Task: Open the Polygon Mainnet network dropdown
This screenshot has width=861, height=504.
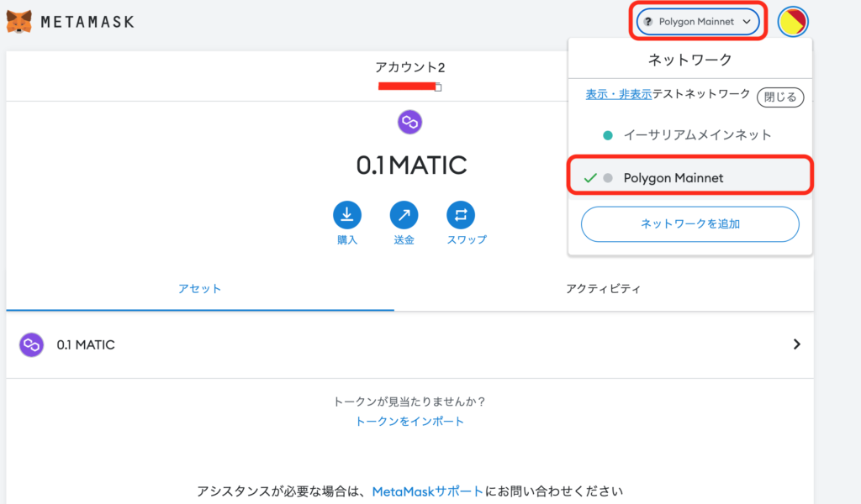Action: [x=697, y=22]
